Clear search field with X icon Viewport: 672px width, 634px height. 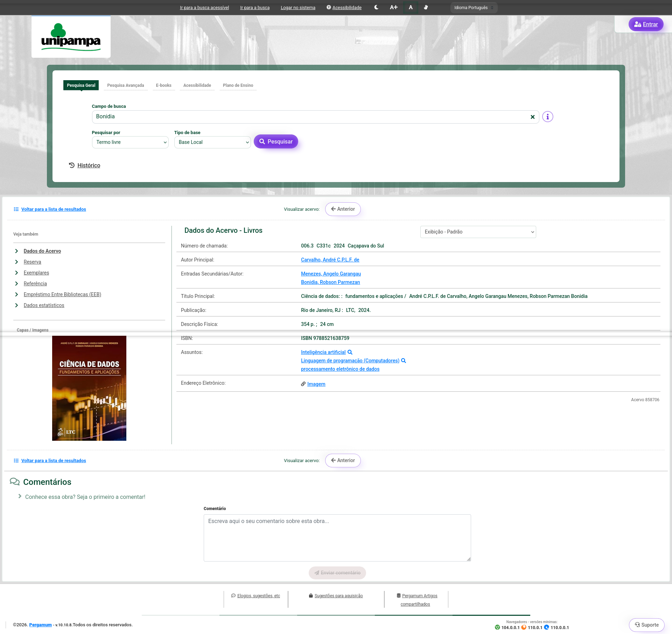(x=532, y=117)
